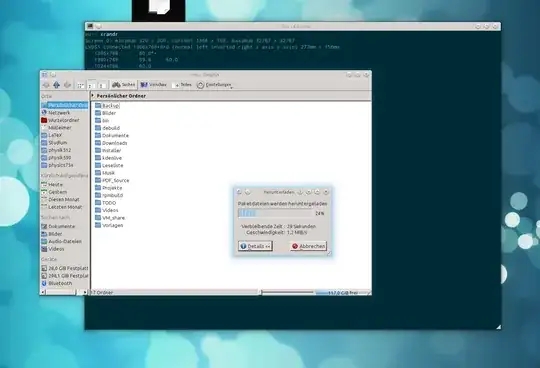Select the Projekte folder
Image resolution: width=540 pixels, height=368 pixels.
pyautogui.click(x=108, y=188)
